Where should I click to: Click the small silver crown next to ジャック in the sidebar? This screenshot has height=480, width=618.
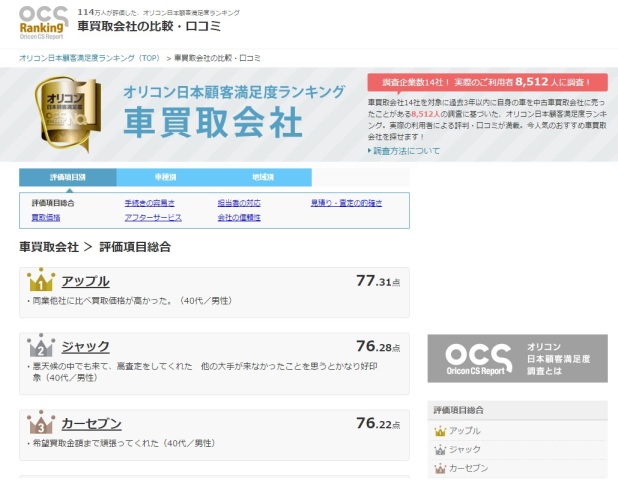(440, 449)
